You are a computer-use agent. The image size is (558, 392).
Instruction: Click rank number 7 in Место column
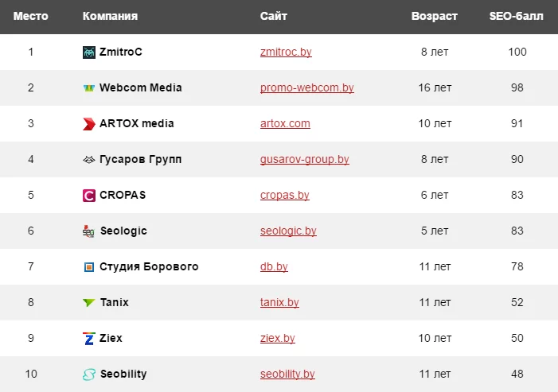(x=30, y=266)
